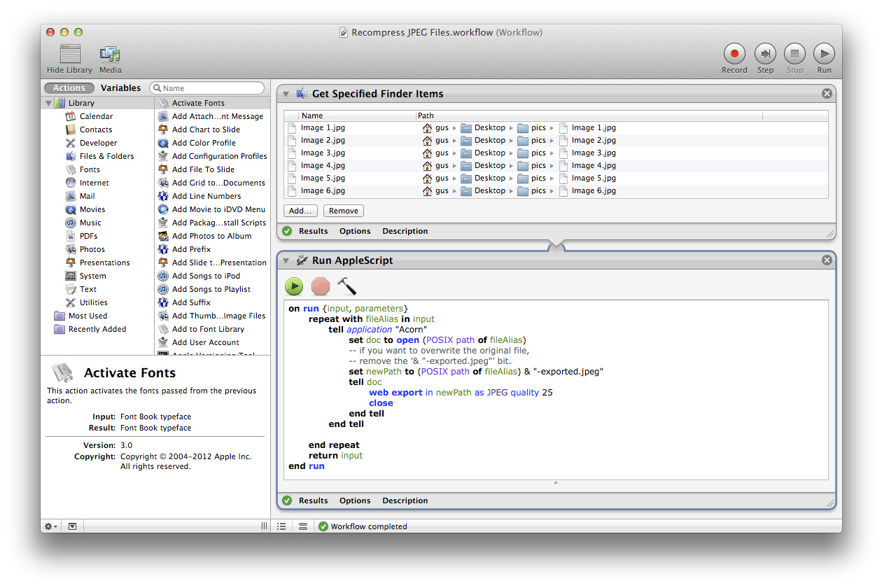The height and width of the screenshot is (588, 882).
Task: Switch to the Variables tab
Action: coord(120,88)
